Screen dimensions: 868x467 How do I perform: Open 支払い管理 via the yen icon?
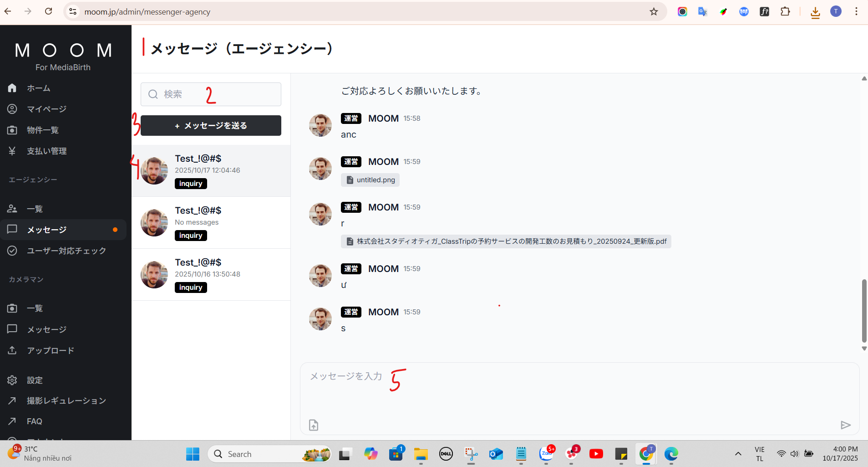tap(12, 151)
